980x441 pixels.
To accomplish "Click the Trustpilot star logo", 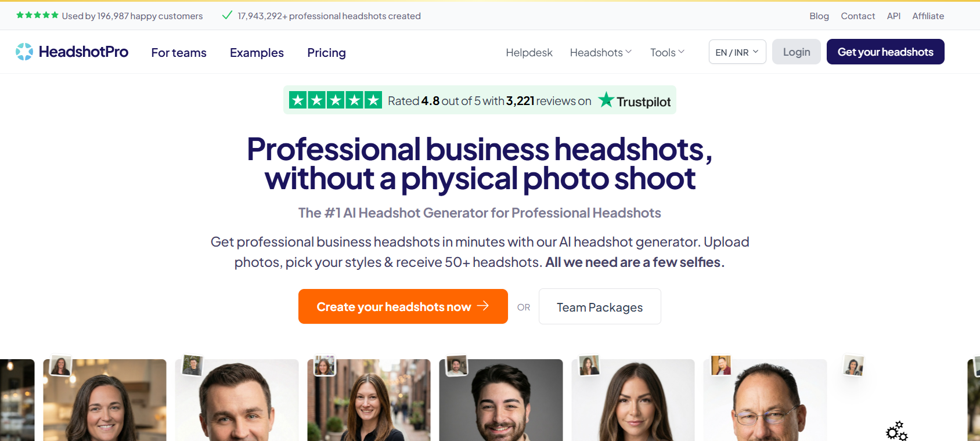I will pyautogui.click(x=606, y=100).
